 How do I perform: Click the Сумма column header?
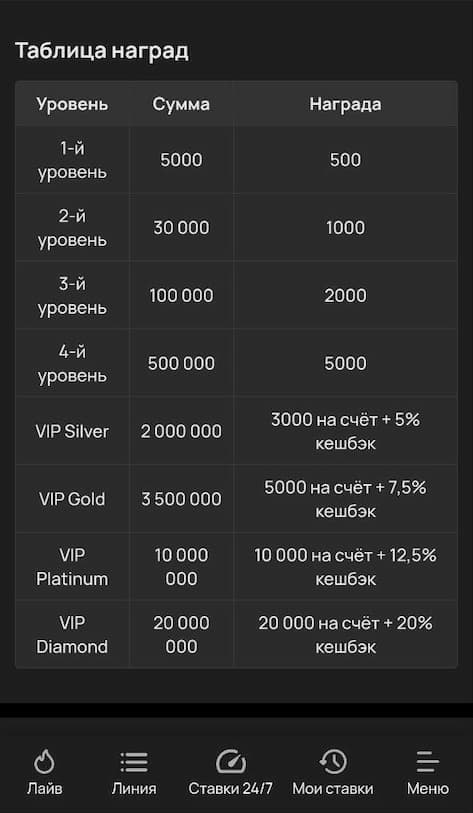pyautogui.click(x=181, y=104)
